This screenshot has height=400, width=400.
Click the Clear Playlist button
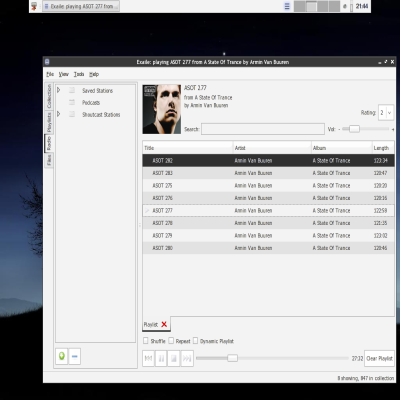pyautogui.click(x=379, y=358)
